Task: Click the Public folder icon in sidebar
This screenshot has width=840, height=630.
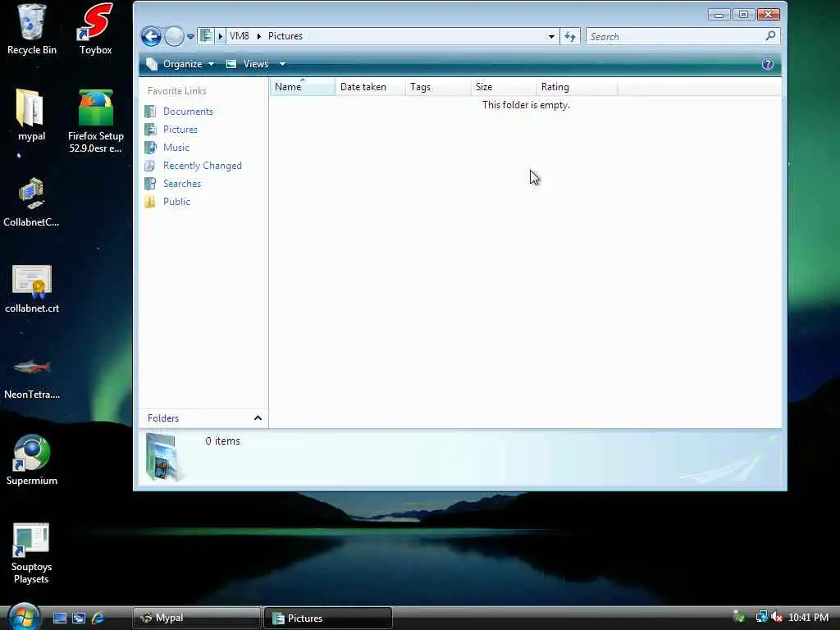Action: pyautogui.click(x=151, y=202)
